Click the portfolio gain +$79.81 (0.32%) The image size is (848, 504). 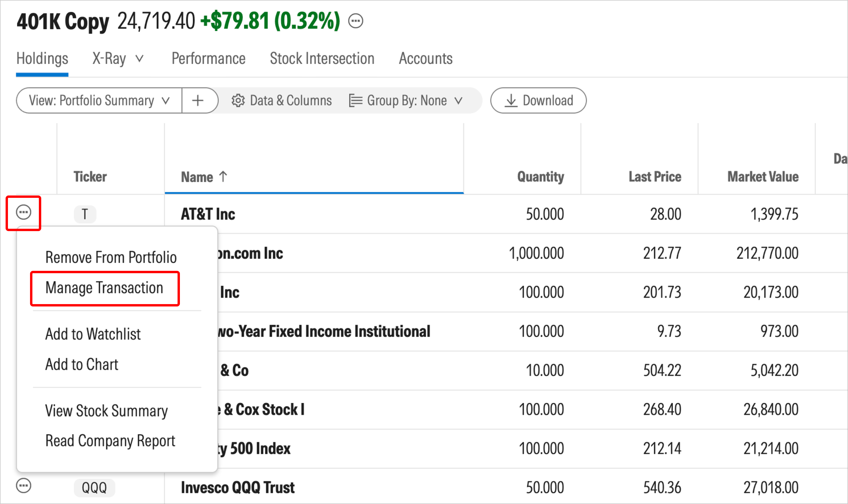(270, 21)
